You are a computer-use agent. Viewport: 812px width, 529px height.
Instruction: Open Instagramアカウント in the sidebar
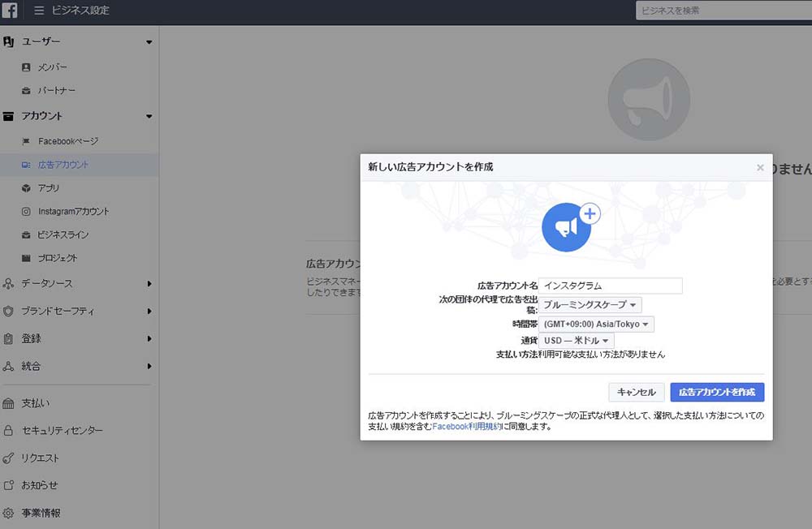click(74, 211)
